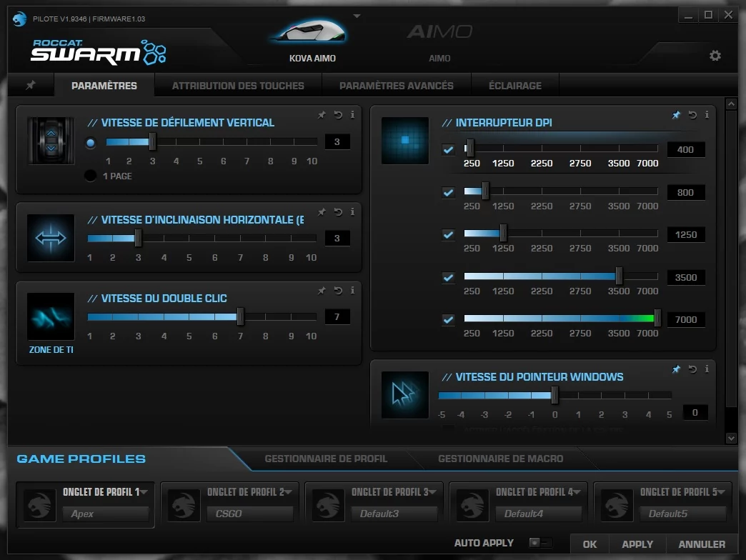Click the Apex profile Roccat icon
This screenshot has height=560, width=746.
pyautogui.click(x=39, y=505)
